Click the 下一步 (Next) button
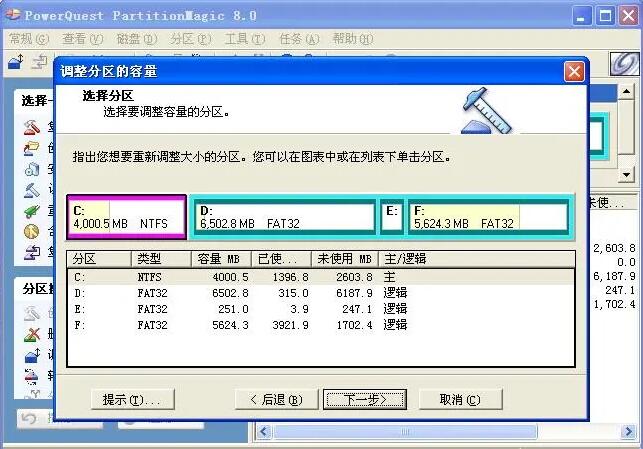This screenshot has width=643, height=449. point(364,399)
